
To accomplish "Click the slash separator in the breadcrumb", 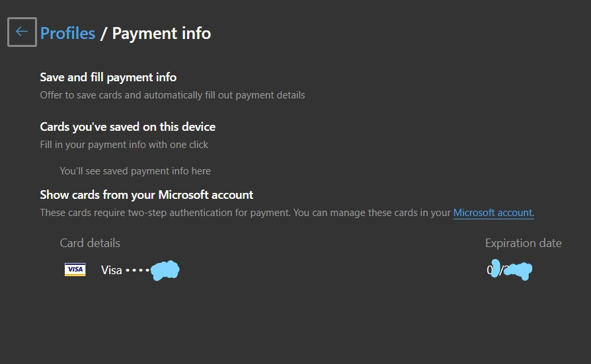I will coord(104,33).
